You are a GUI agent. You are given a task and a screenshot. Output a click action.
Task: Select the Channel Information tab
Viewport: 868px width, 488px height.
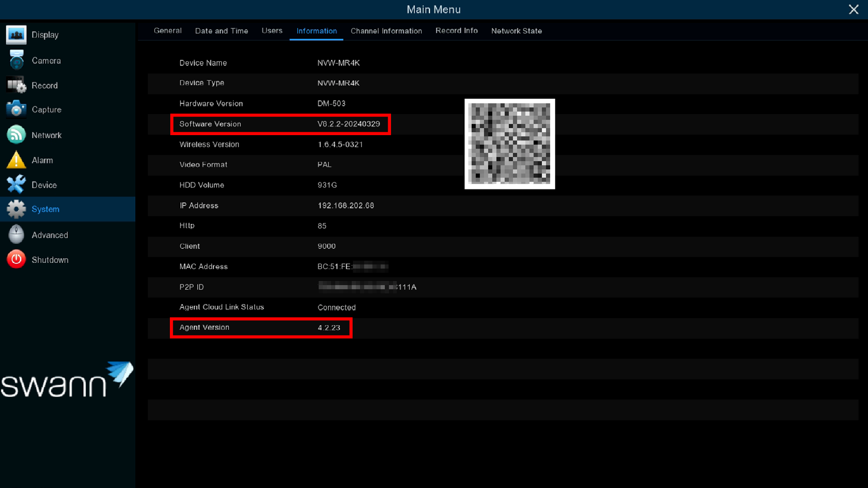(x=386, y=31)
